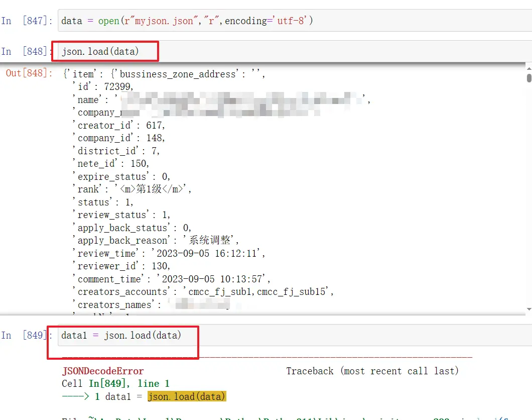Click the 'creators_accounts' output line
Image resolution: width=532 pixels, height=420 pixels.
click(x=203, y=292)
